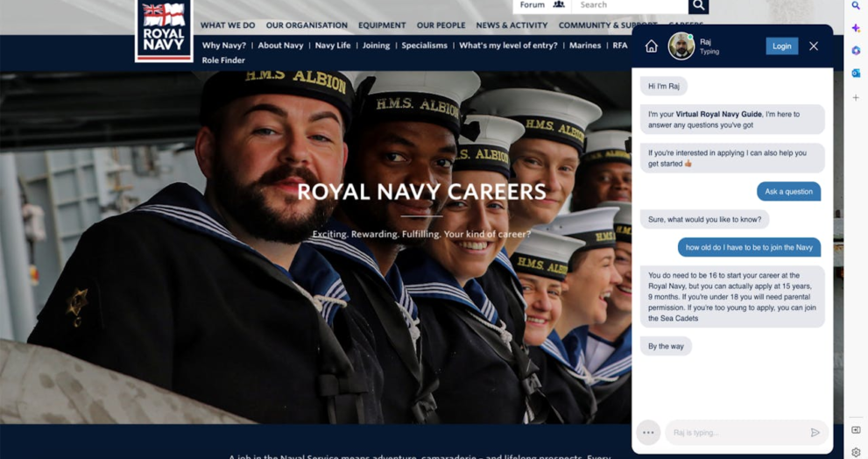This screenshot has width=868, height=459.
Task: Close the chat widget
Action: (813, 46)
